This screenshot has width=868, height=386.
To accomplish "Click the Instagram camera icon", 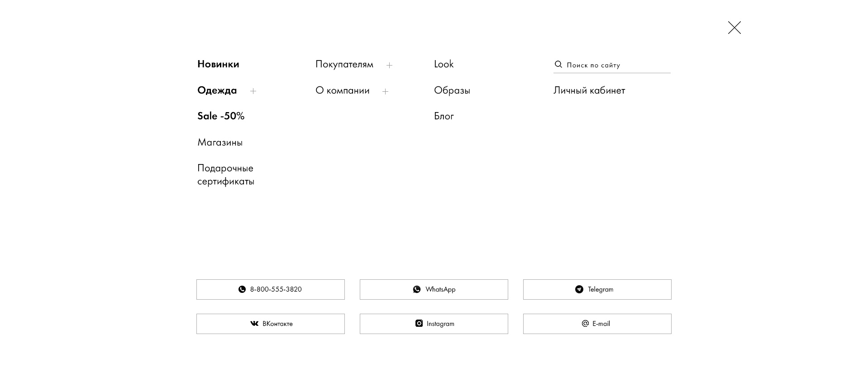I will (x=419, y=324).
